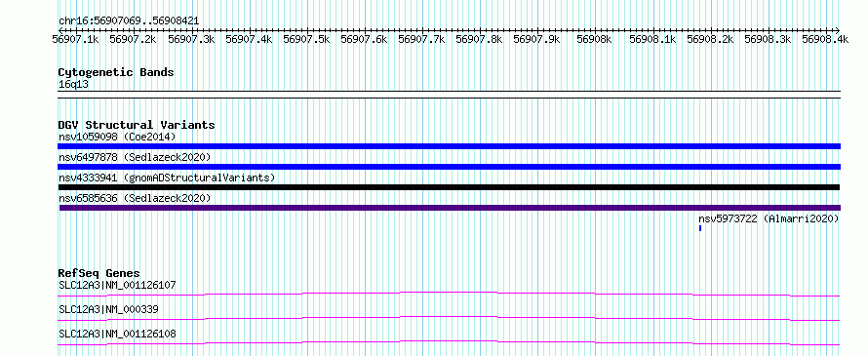The width and height of the screenshot is (868, 356).
Task: Click the 16q13 cytogenetic band bar
Action: pos(449,95)
